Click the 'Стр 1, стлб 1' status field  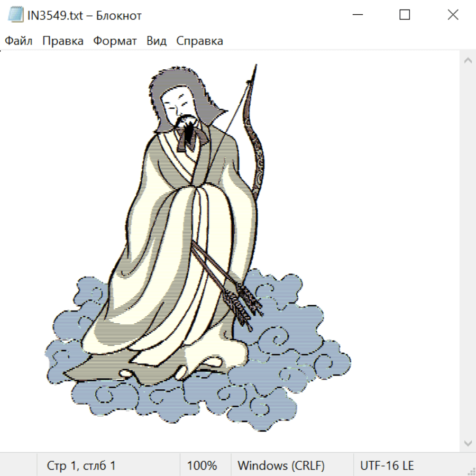81,466
